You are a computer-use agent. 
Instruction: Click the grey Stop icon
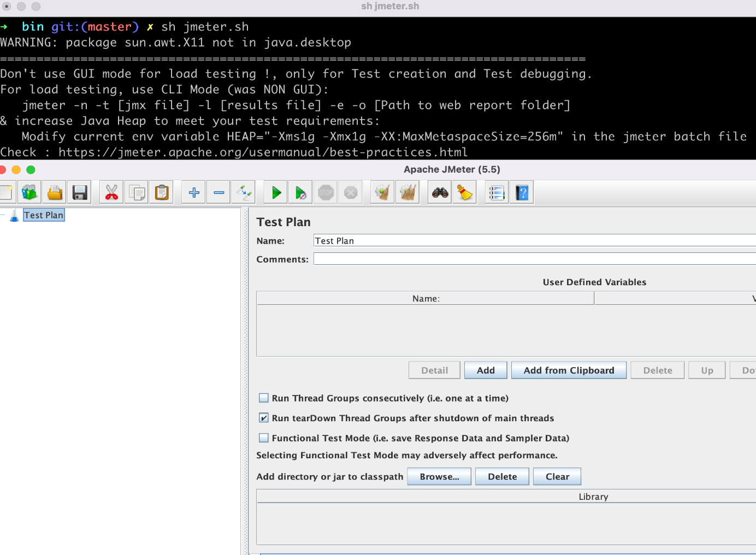coord(326,192)
